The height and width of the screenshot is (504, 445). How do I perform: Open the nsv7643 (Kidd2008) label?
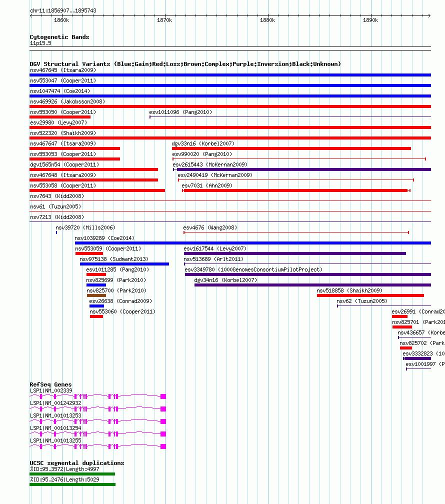pyautogui.click(x=57, y=196)
